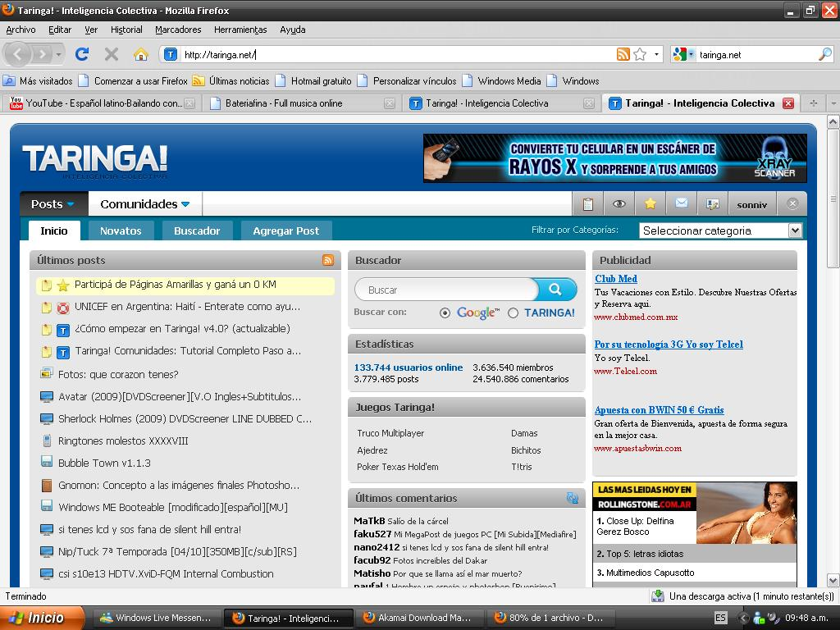Click the stop loading X icon
Viewport: 840px width, 630px height.
point(112,54)
